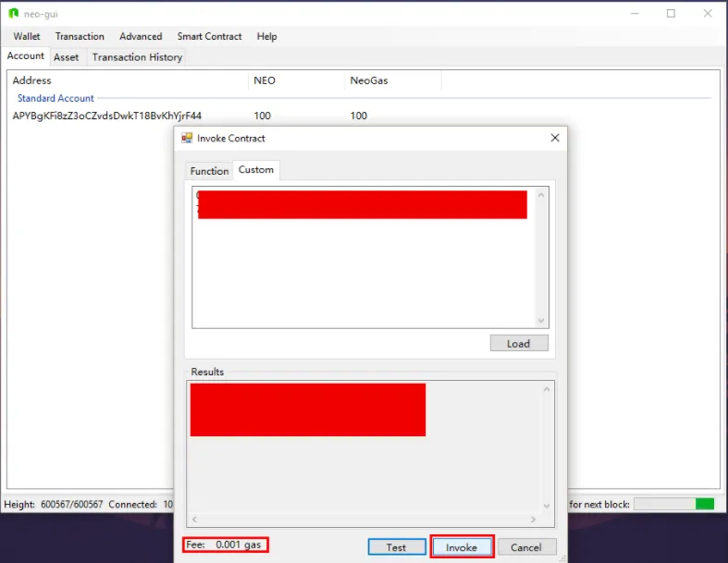Image resolution: width=728 pixels, height=563 pixels.
Task: Close the Invoke Contract dialog
Action: (x=555, y=138)
